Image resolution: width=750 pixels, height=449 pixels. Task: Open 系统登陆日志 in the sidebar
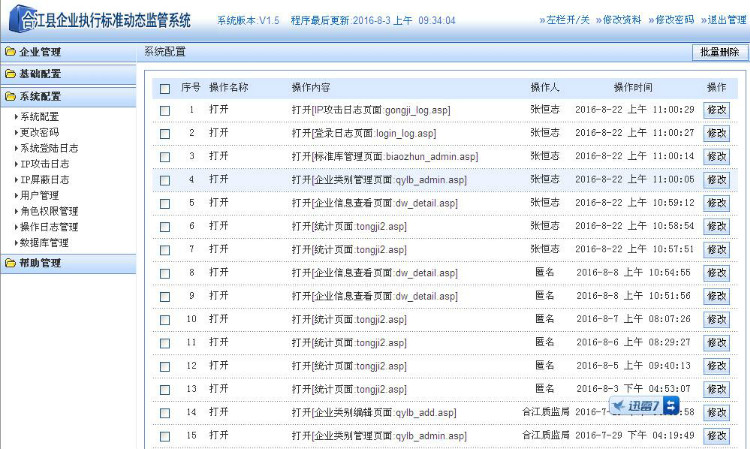coord(49,148)
